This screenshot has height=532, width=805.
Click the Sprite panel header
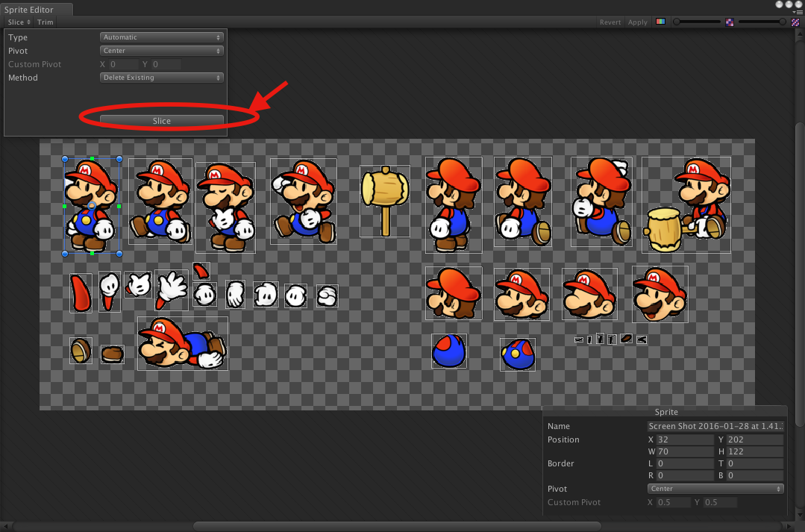click(x=665, y=412)
